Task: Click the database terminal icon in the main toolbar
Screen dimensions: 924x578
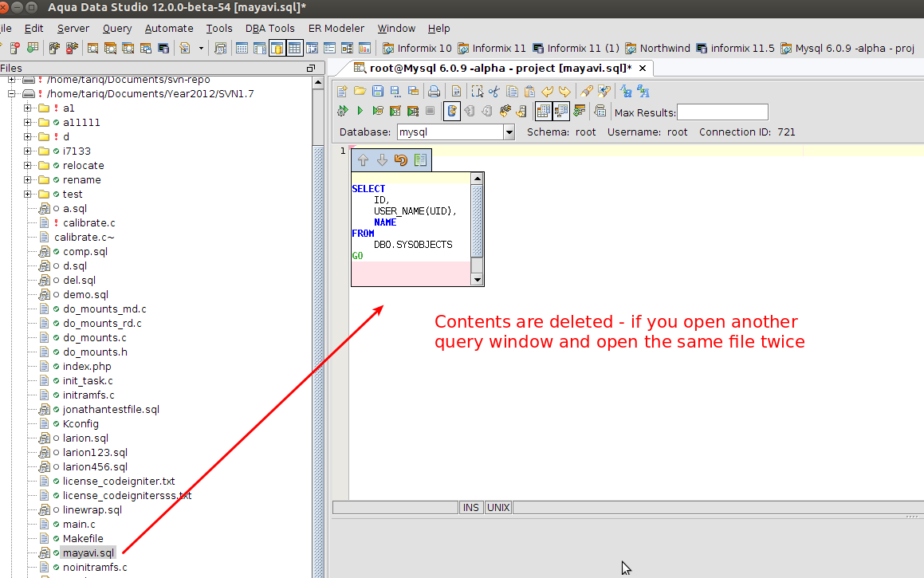Action: pos(163,49)
